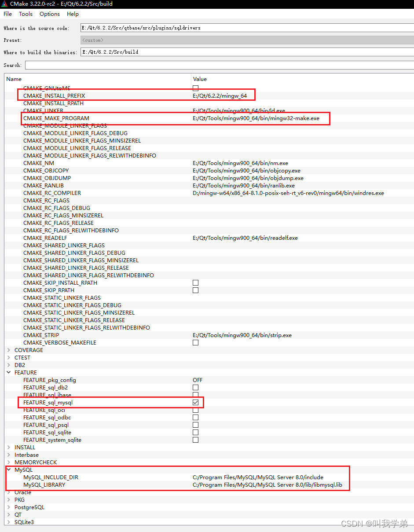Enable the FEATURE_sql_odbc checkbox
This screenshot has height=532, width=414.
click(x=195, y=417)
